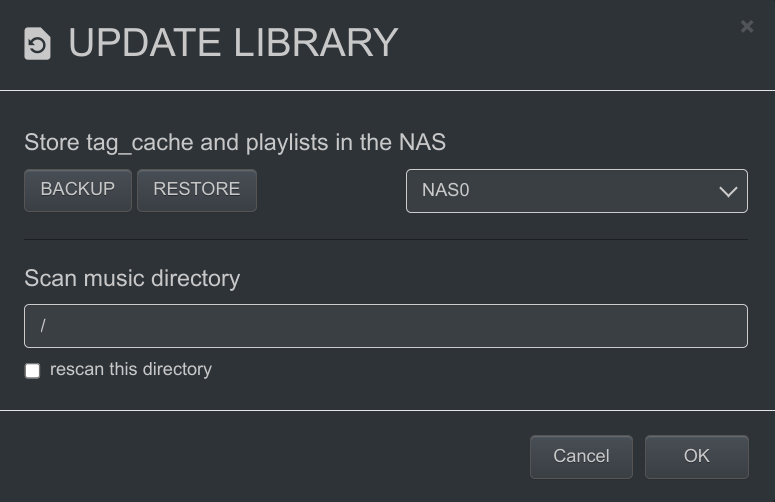Screen dimensions: 775x502
Task: Click the empty footer area left of Cancel
Action: point(260,456)
